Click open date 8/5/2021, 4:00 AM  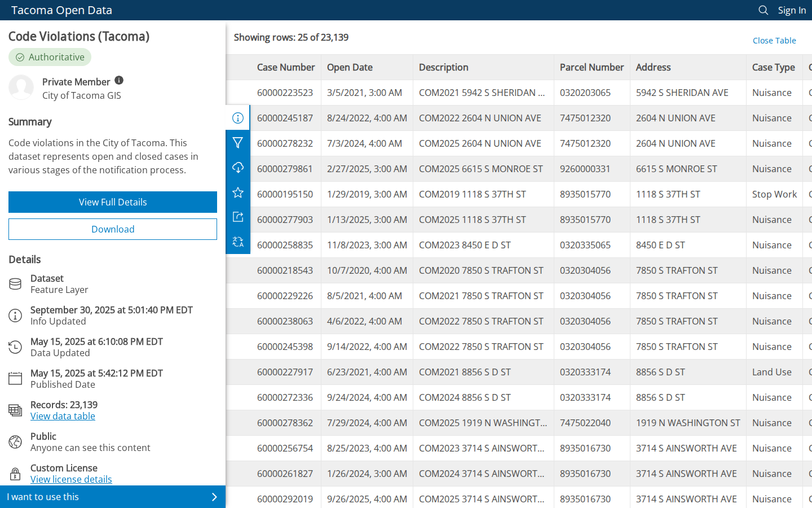click(365, 296)
